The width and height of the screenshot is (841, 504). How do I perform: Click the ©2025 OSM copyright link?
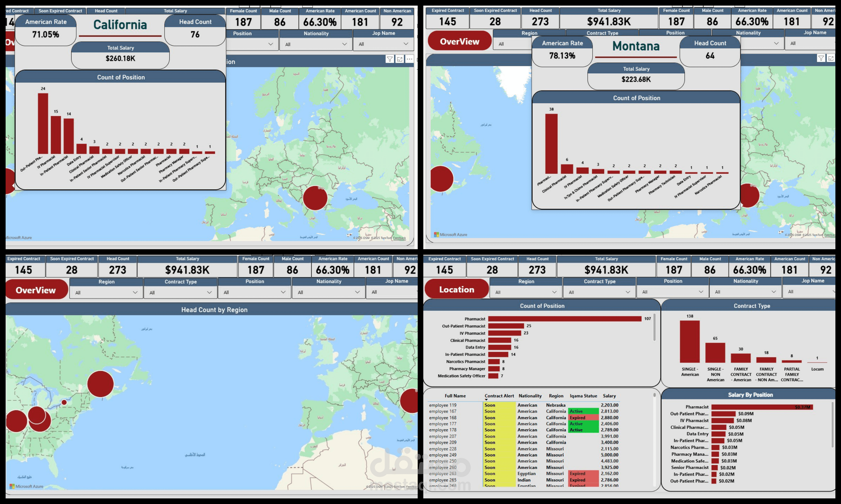361,238
